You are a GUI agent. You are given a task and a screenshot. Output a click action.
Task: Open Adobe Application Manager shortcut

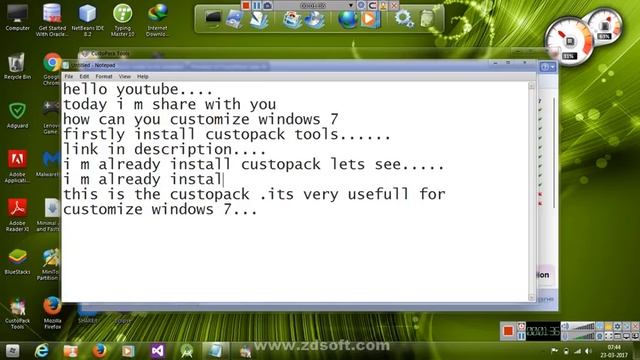(17, 166)
